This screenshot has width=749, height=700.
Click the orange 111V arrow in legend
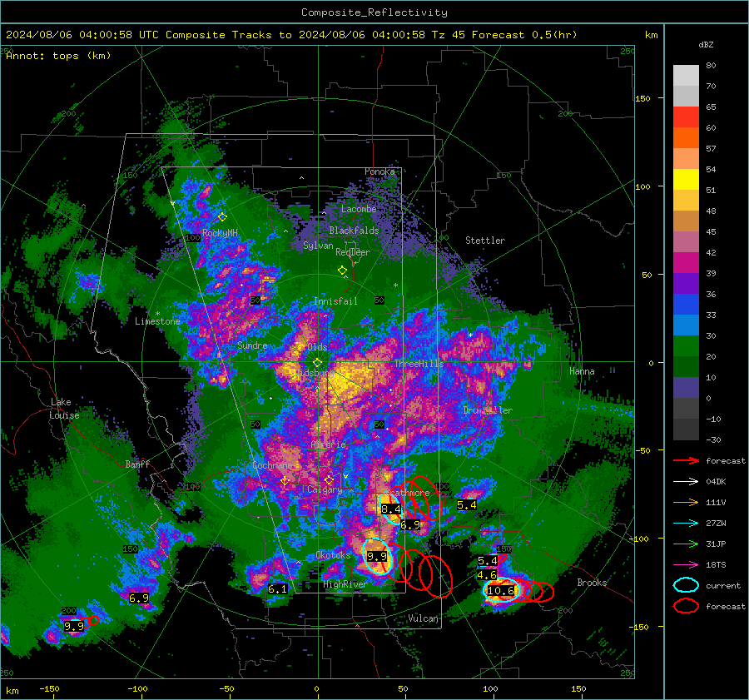(686, 502)
